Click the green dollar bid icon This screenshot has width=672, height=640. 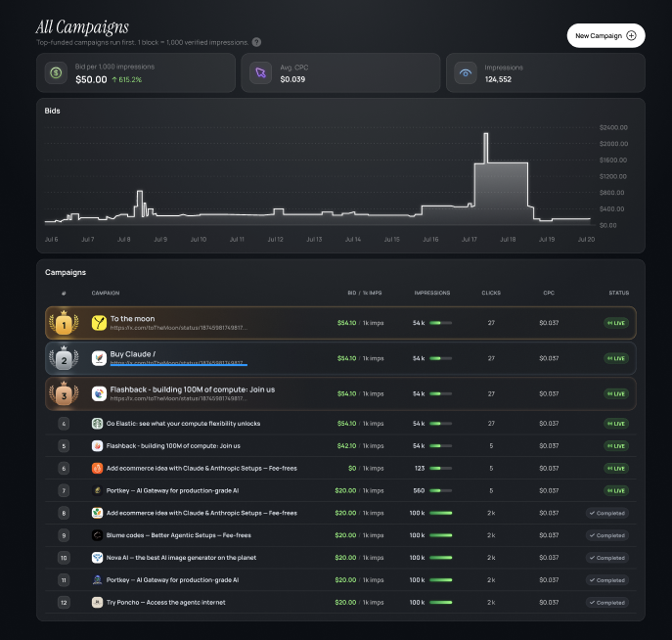click(56, 72)
